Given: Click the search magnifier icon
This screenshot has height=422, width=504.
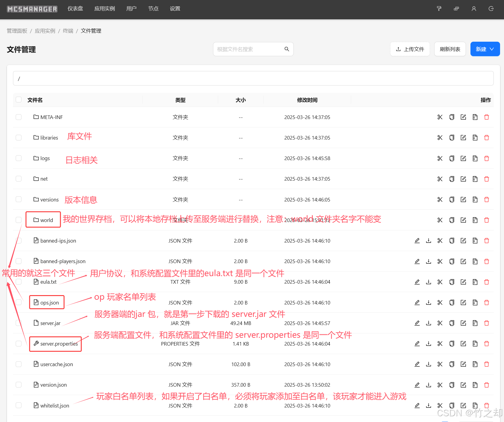Looking at the screenshot, I should click(287, 49).
